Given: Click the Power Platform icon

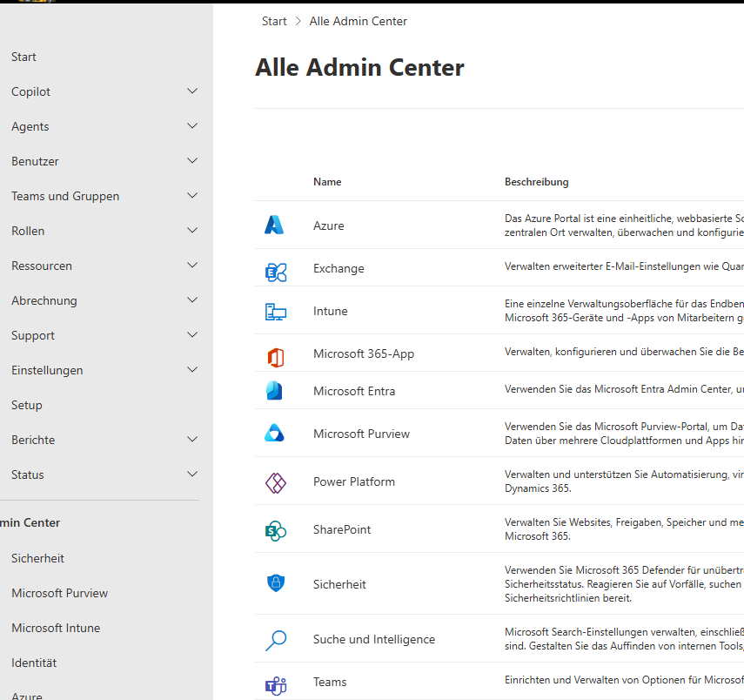Looking at the screenshot, I should 275,482.
